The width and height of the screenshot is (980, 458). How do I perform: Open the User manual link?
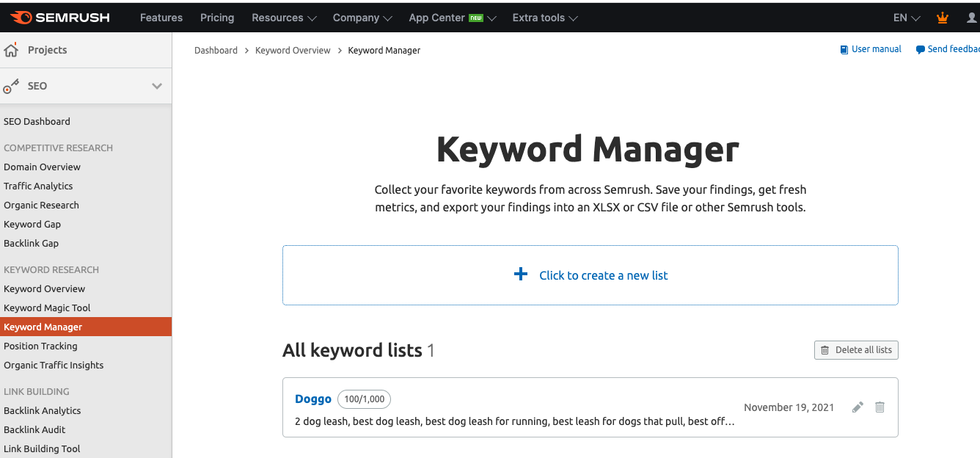[x=876, y=49]
